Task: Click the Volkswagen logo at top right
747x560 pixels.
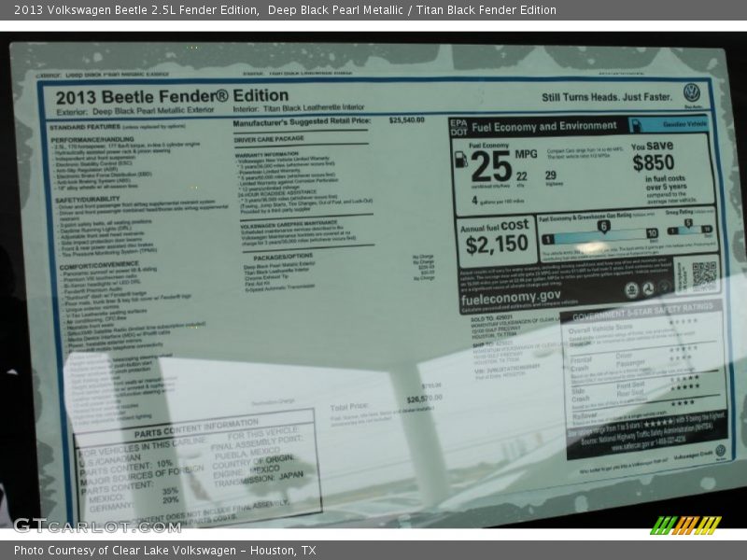Action: tap(691, 92)
